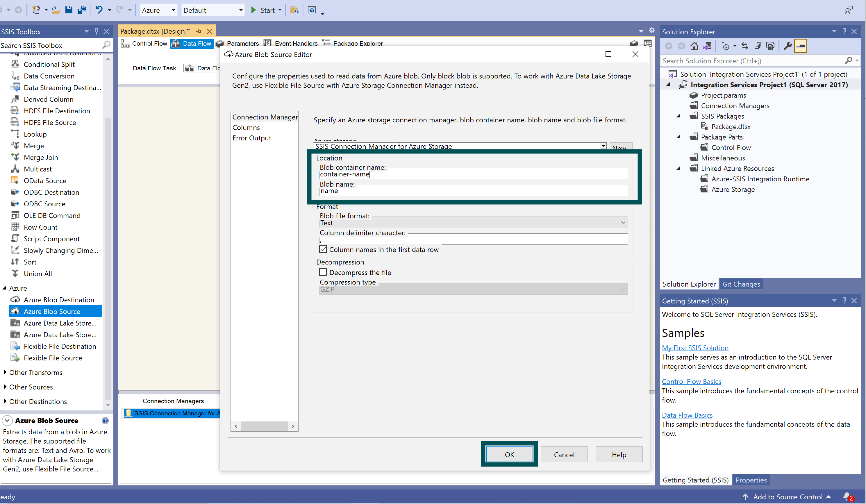Click the Sync with Active Document icon
The width and height of the screenshot is (866, 504).
pos(744,46)
